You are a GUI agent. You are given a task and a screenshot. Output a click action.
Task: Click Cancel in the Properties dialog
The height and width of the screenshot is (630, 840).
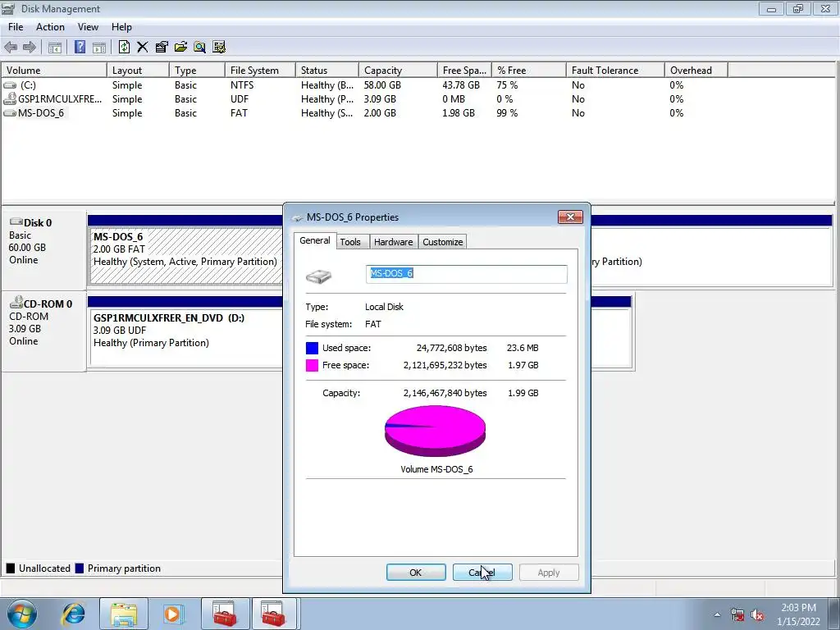click(482, 572)
